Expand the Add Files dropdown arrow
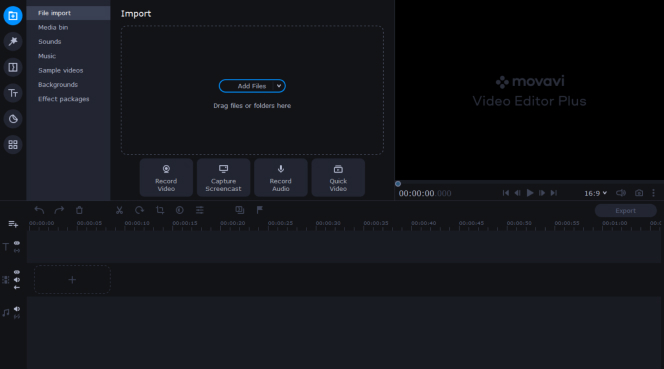 (x=279, y=86)
